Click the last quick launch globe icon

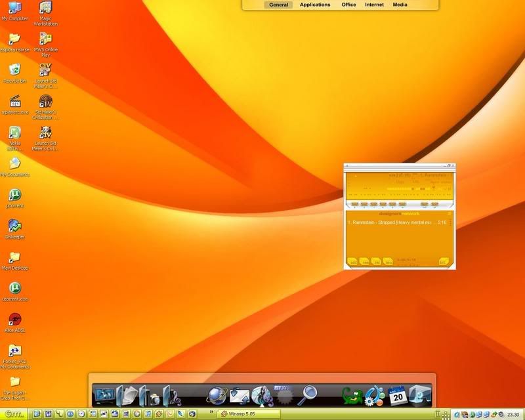click(x=192, y=414)
